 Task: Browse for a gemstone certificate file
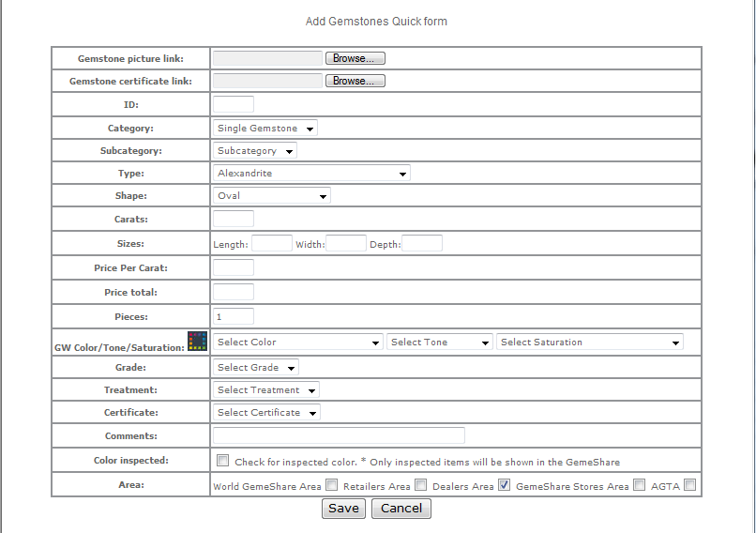pyautogui.click(x=355, y=81)
